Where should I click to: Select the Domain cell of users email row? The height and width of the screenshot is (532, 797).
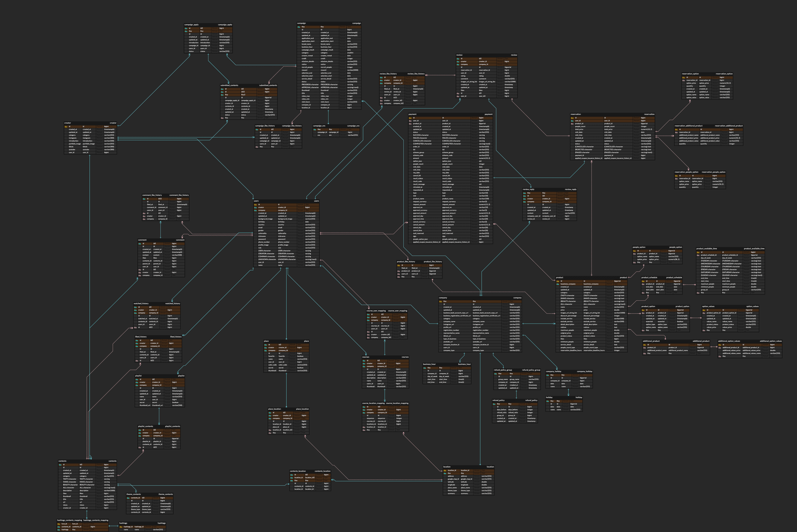point(301,228)
